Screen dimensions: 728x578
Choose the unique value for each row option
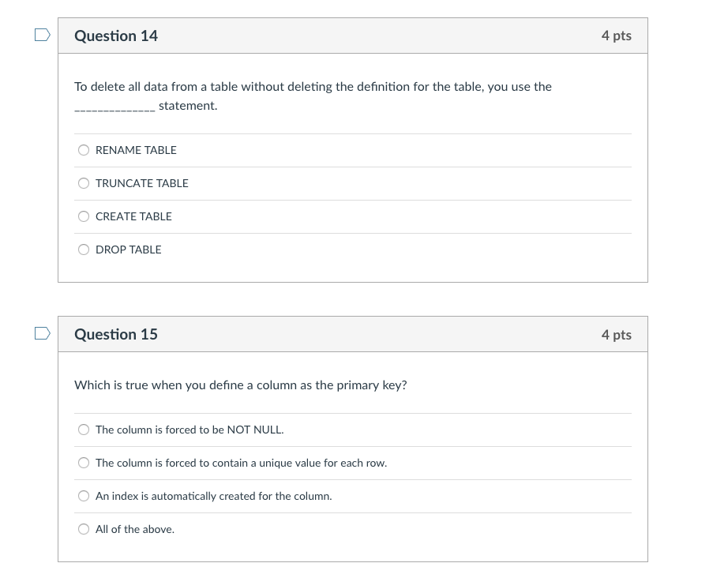[84, 463]
